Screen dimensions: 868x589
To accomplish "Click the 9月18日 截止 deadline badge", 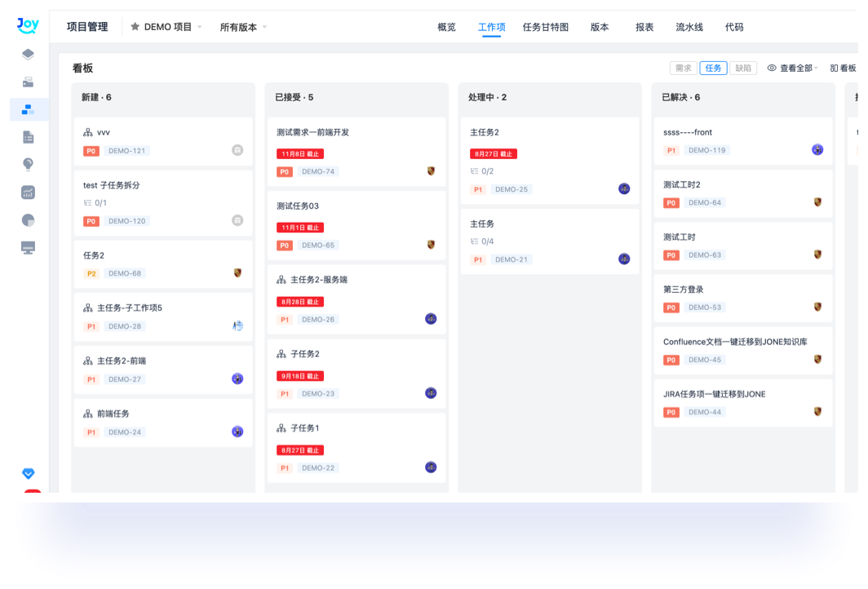I will tap(300, 376).
